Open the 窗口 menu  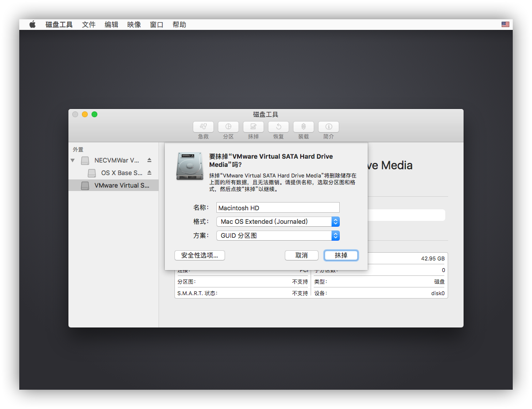pyautogui.click(x=157, y=25)
